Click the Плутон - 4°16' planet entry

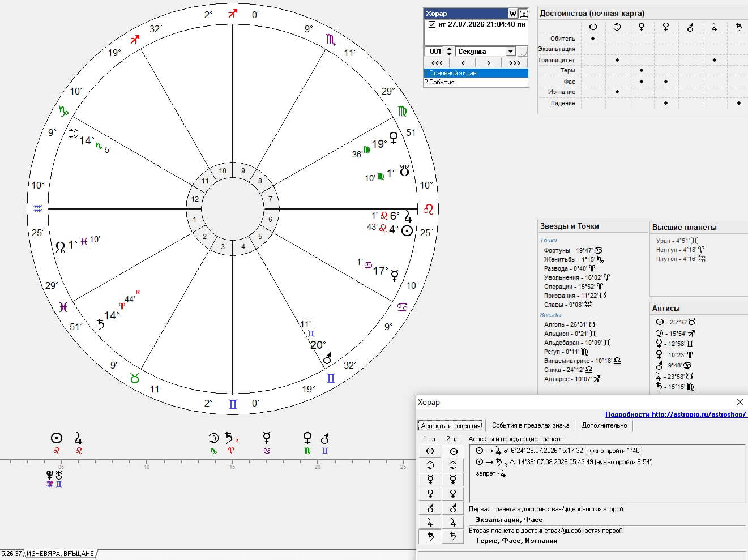[x=681, y=259]
